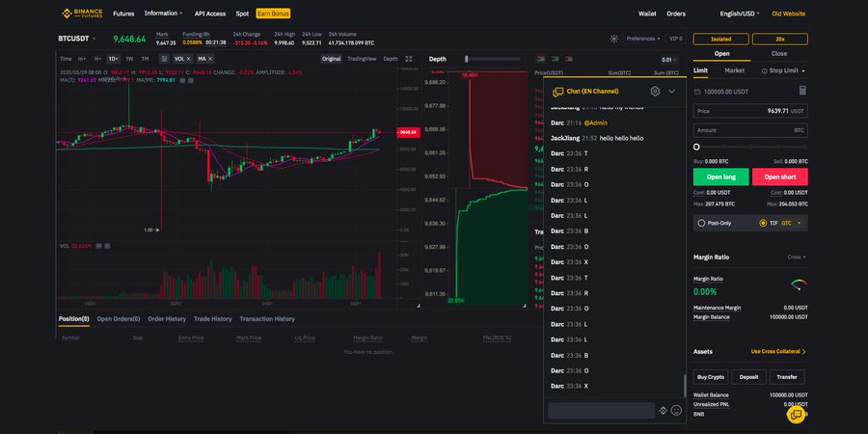This screenshot has height=434, width=868.
Task: Open hour interval dropdown
Action: click(x=96, y=59)
